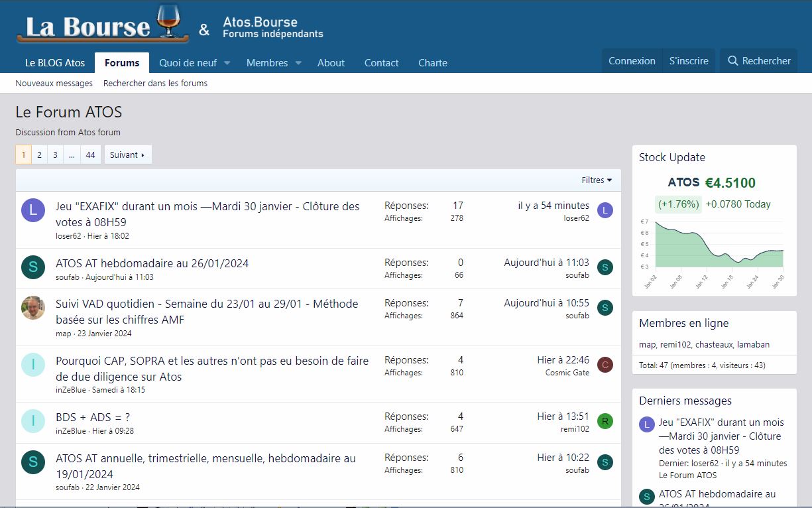Viewport: 812px width, 508px height.
Task: Click the '(+1.76%)' change badge
Action: [678, 204]
